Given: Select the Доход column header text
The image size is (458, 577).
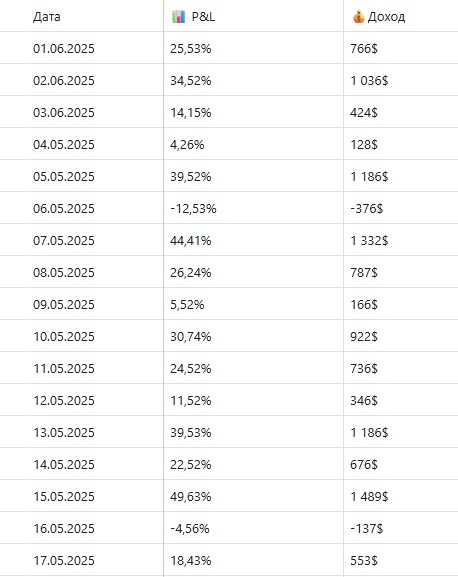Looking at the screenshot, I should (387, 17).
